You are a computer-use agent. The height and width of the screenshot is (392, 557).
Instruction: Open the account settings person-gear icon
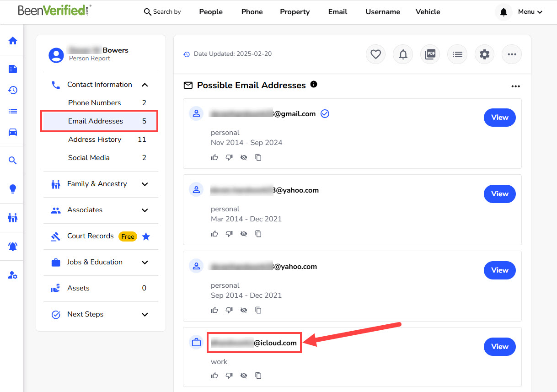click(13, 275)
